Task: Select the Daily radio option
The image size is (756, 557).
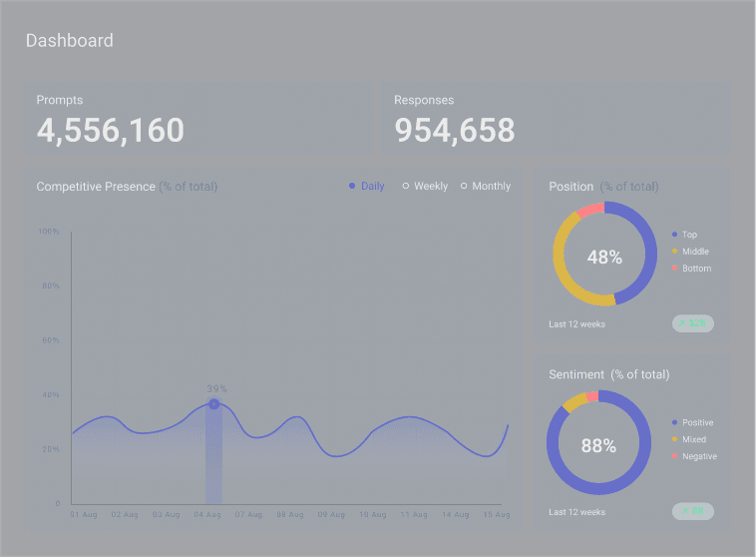Action: [366, 187]
